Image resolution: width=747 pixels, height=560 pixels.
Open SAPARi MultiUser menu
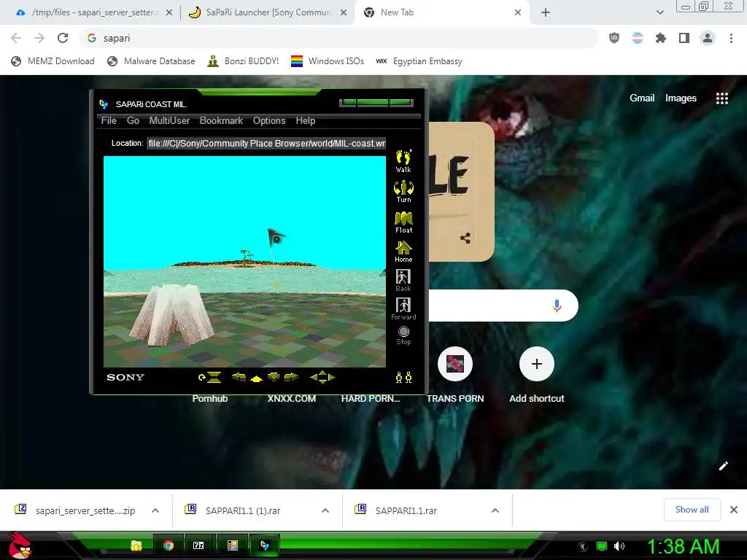(x=169, y=120)
